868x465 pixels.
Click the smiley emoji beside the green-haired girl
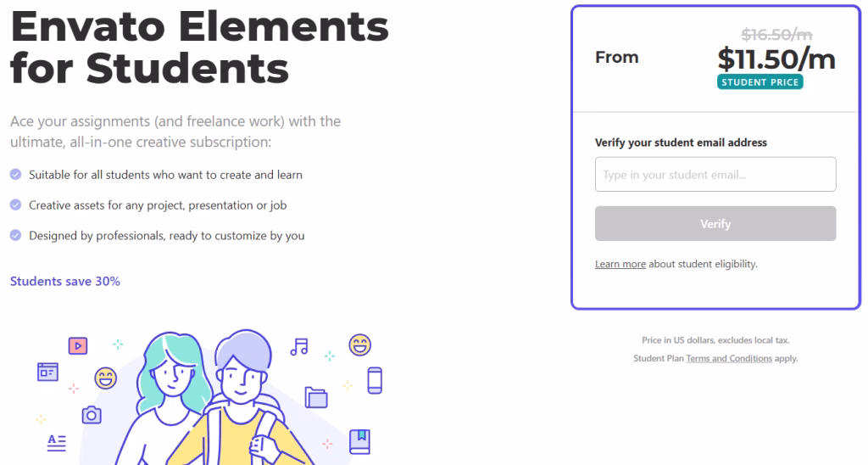coord(105,378)
